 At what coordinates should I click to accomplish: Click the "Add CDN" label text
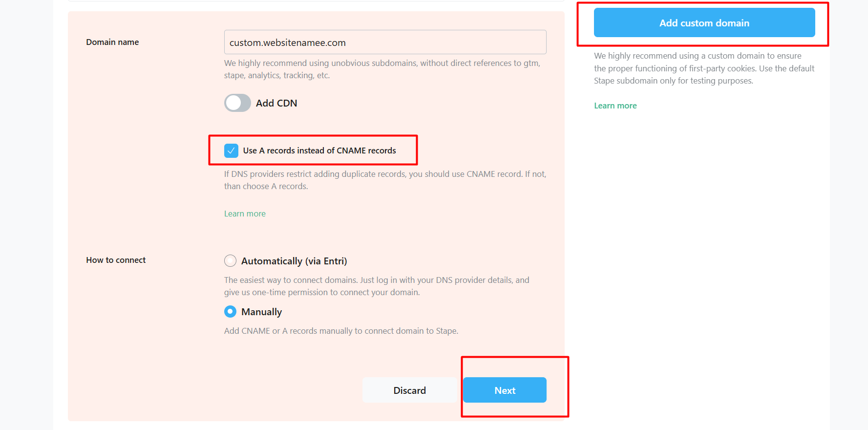coord(276,103)
